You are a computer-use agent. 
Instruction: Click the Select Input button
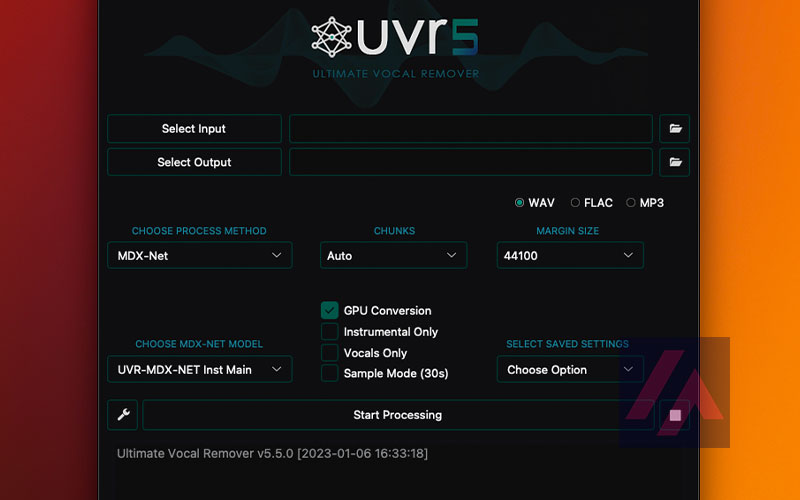(x=194, y=129)
